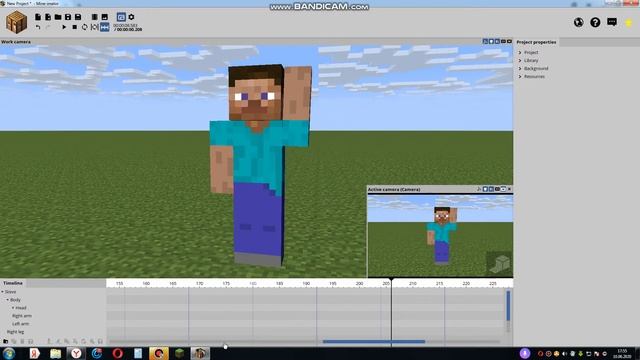640x360 pixels.
Task: Expand the Background section in Project properties
Action: (x=520, y=68)
